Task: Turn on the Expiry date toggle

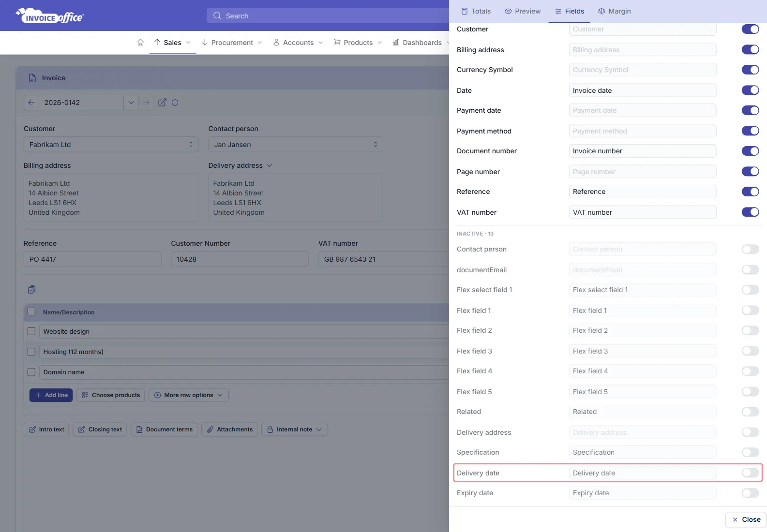Action: point(751,493)
